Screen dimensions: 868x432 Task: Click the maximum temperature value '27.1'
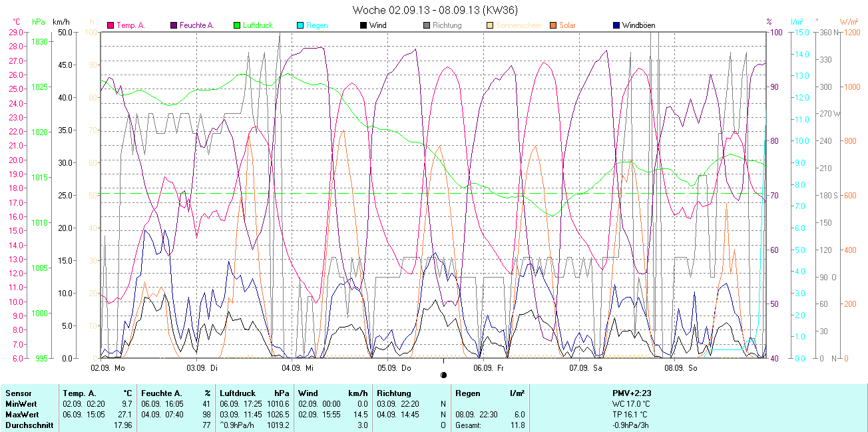coord(126,414)
